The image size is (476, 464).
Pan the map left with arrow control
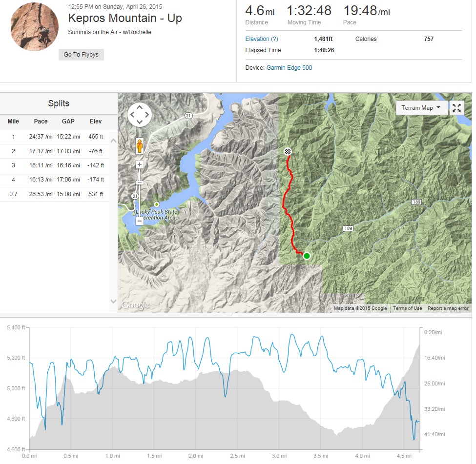pos(132,115)
